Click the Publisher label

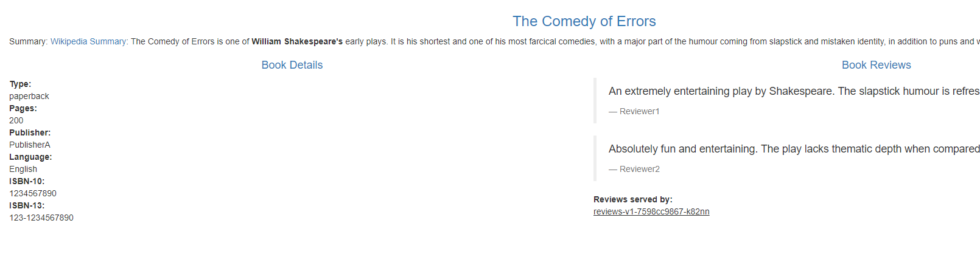(30, 132)
